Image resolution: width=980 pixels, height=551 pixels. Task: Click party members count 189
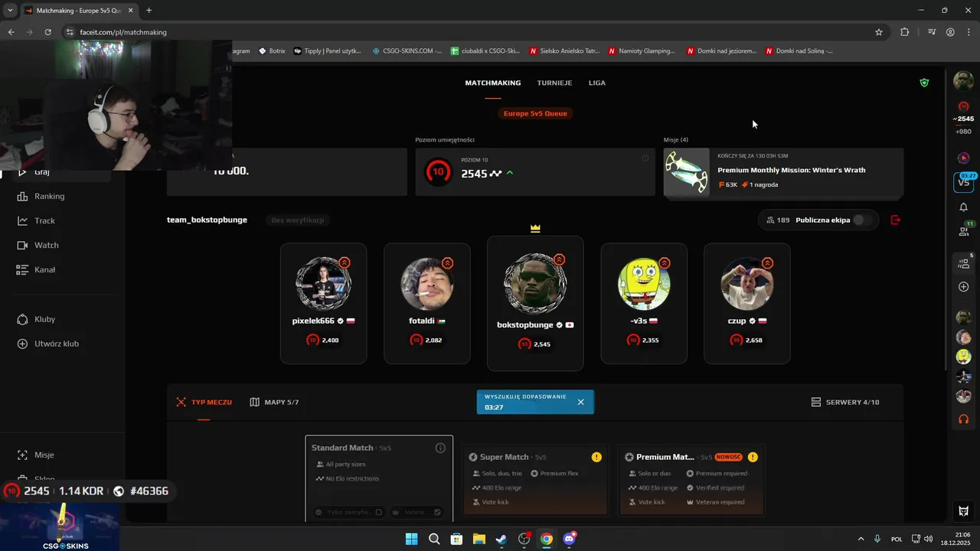pos(777,220)
